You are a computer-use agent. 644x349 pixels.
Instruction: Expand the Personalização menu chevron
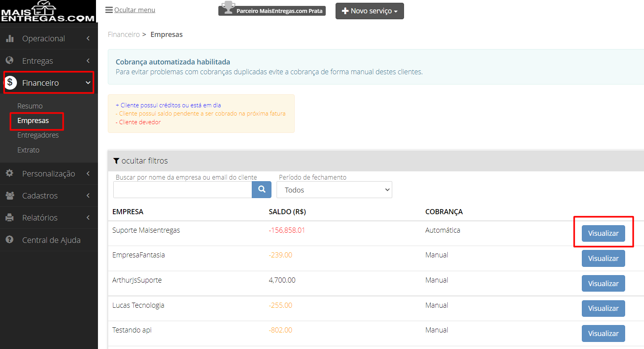88,173
